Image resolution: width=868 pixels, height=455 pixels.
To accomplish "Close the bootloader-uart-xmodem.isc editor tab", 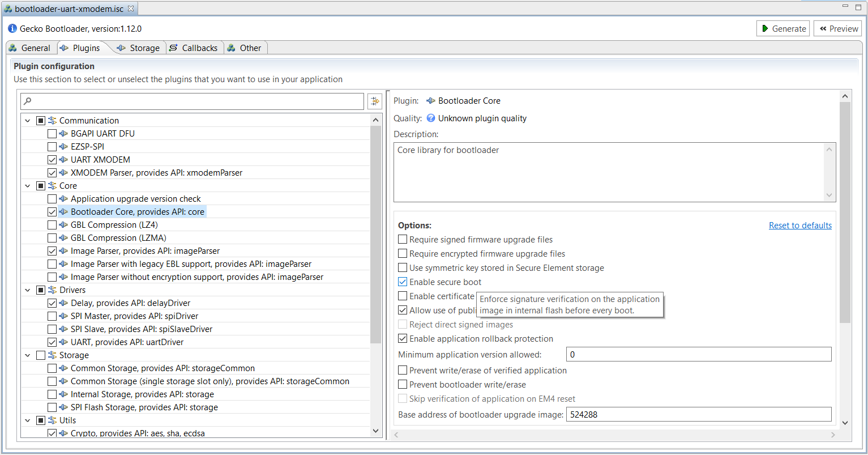I will tap(131, 8).
